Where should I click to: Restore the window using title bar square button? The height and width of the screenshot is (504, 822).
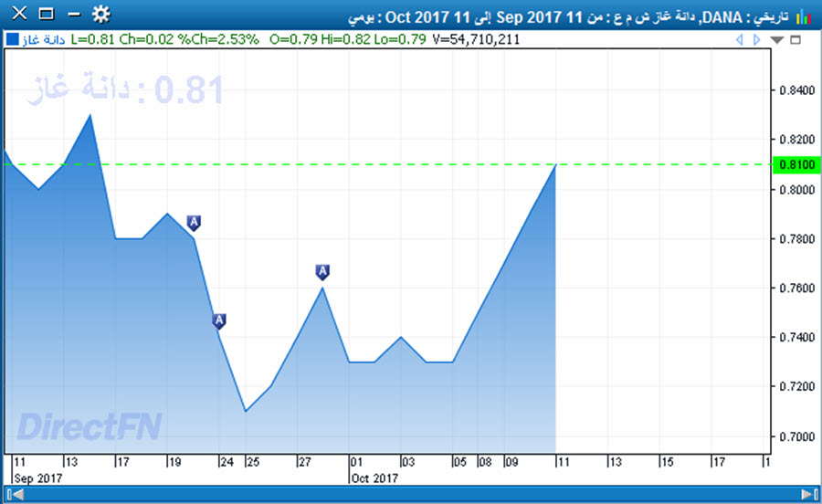click(47, 14)
